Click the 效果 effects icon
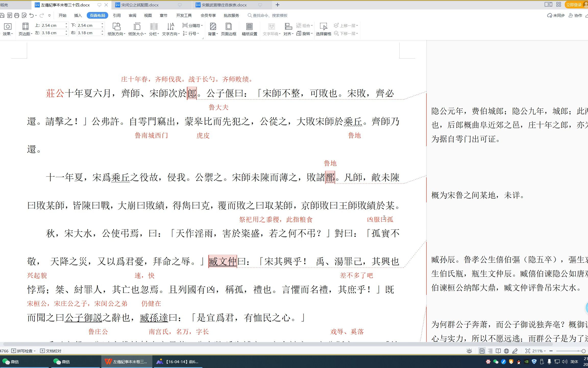Screen dimensions: 588x368 click(8, 26)
